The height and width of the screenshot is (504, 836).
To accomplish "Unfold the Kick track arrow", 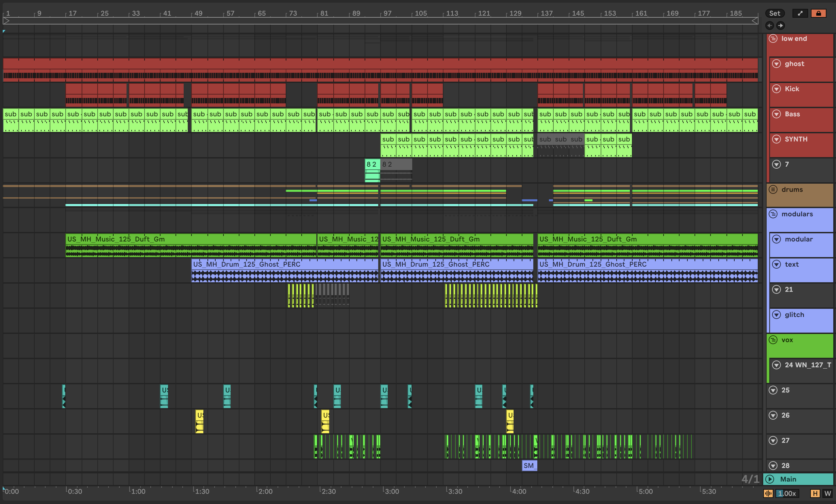I will (x=776, y=89).
